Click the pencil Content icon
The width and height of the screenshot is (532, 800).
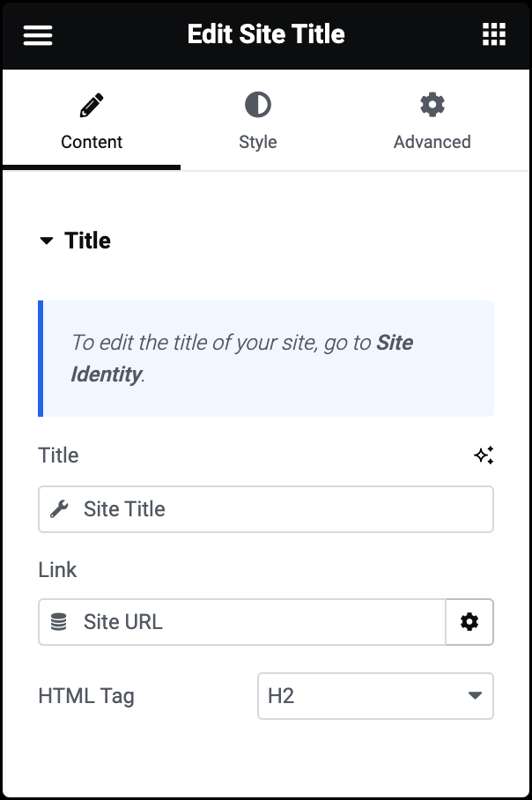pyautogui.click(x=92, y=105)
